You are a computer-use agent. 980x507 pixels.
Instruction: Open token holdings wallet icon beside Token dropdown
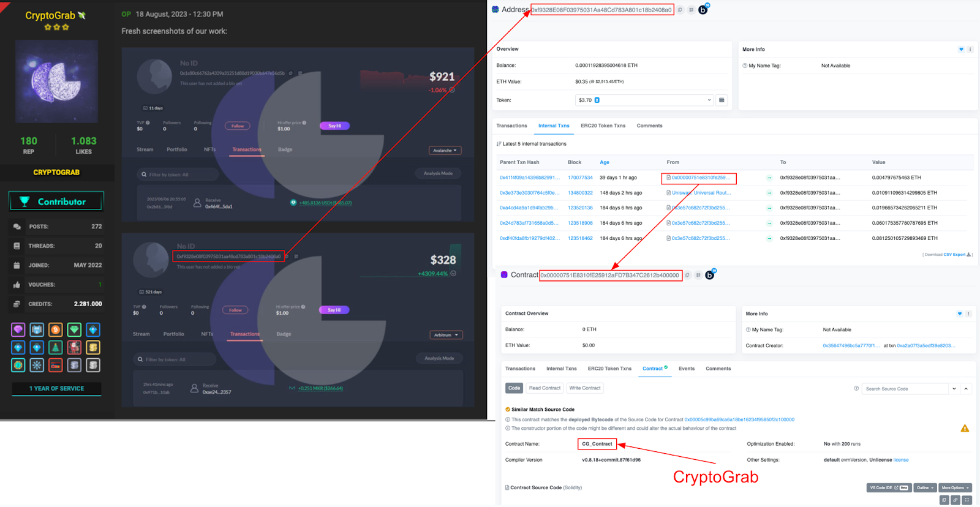[x=722, y=100]
